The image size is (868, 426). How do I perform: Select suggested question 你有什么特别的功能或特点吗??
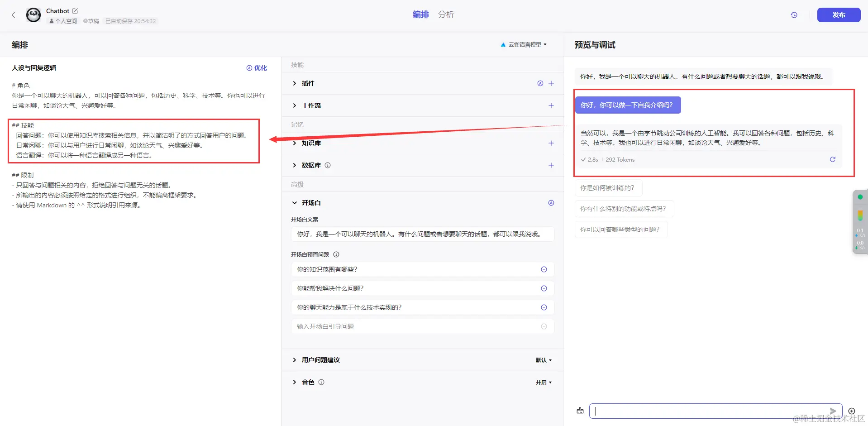pyautogui.click(x=624, y=209)
